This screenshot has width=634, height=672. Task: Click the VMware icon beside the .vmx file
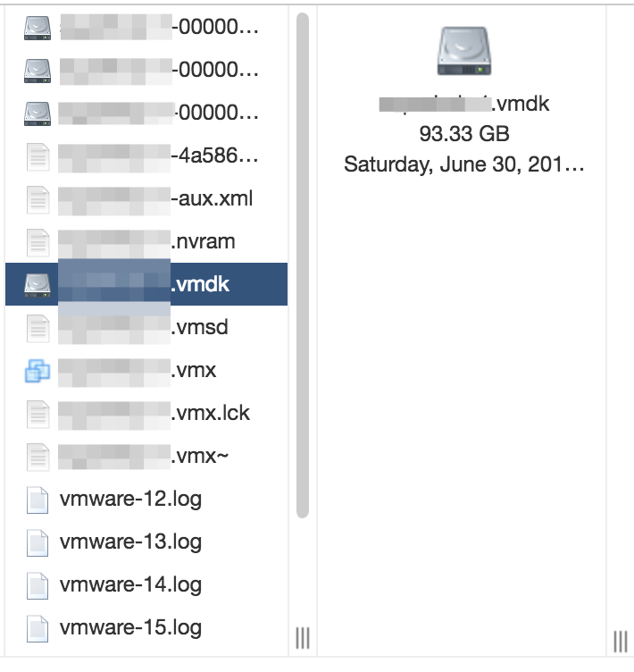(38, 371)
